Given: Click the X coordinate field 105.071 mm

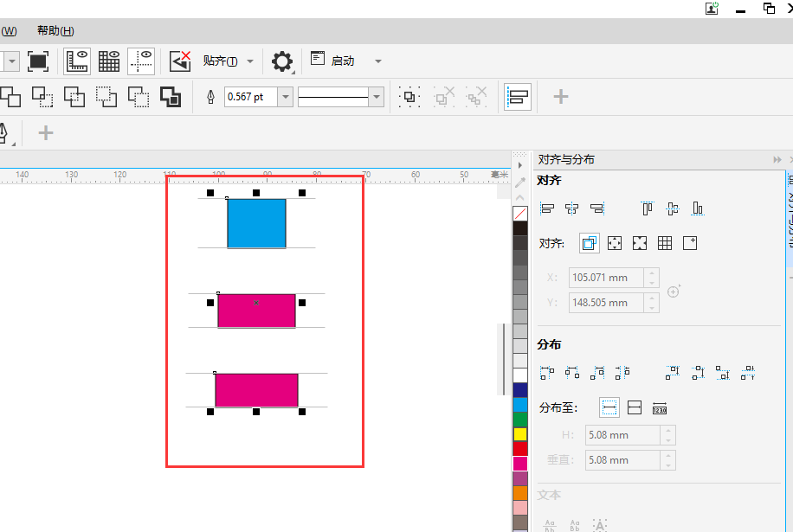Looking at the screenshot, I should click(607, 278).
